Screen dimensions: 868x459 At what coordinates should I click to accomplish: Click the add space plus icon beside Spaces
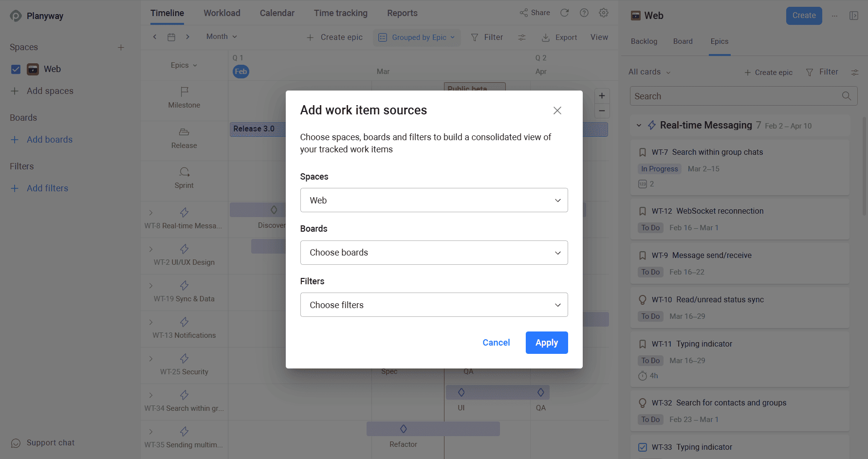[121, 47]
